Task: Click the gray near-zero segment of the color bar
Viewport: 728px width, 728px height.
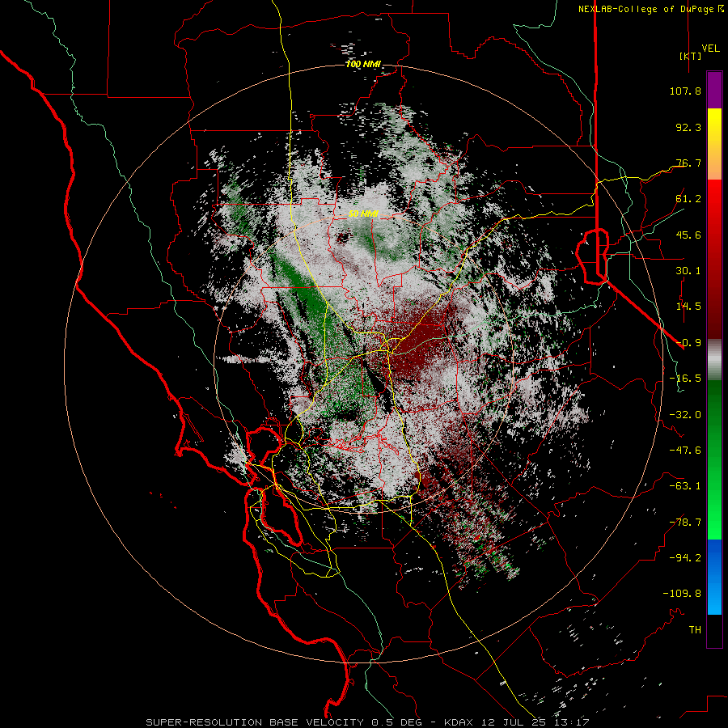Action: 714,360
